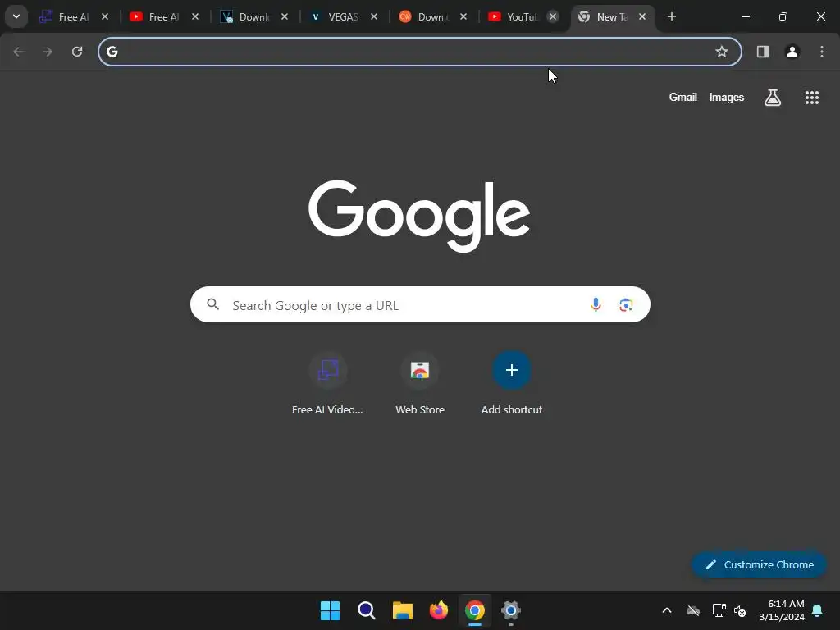The height and width of the screenshot is (630, 840).
Task: Click the forward navigation arrow
Action: click(x=48, y=52)
